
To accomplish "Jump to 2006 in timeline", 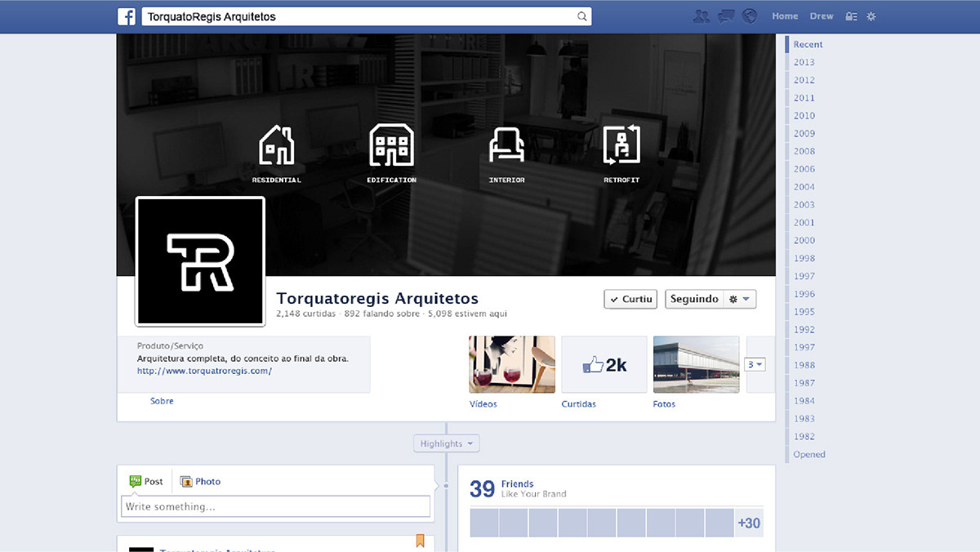I will tap(804, 169).
